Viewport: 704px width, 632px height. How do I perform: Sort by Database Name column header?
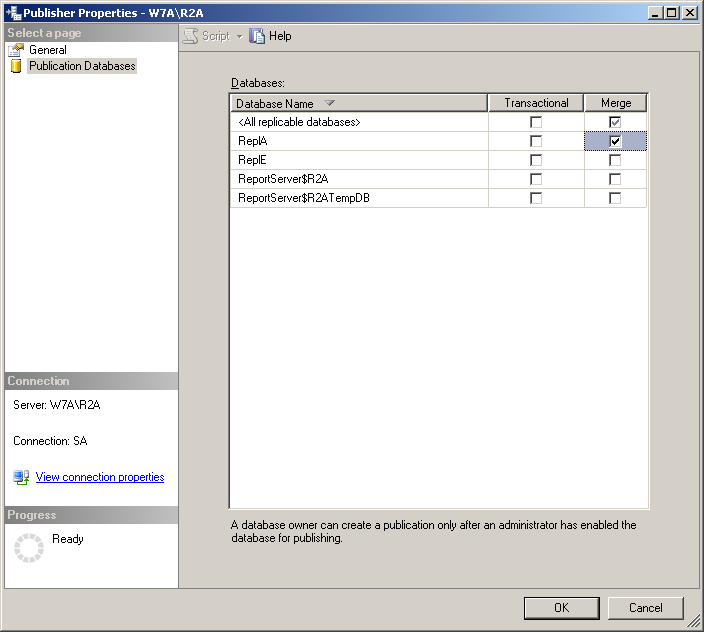[x=359, y=103]
